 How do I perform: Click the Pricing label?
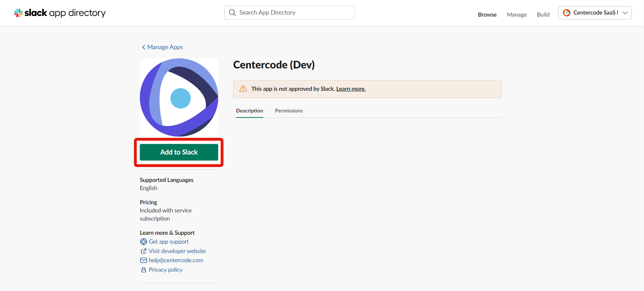pyautogui.click(x=148, y=202)
